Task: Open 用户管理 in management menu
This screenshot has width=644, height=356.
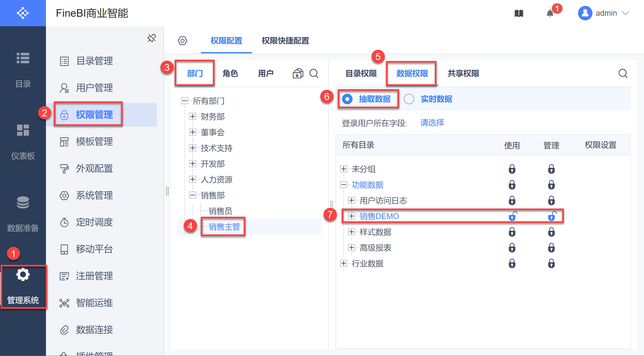Action: pos(94,88)
